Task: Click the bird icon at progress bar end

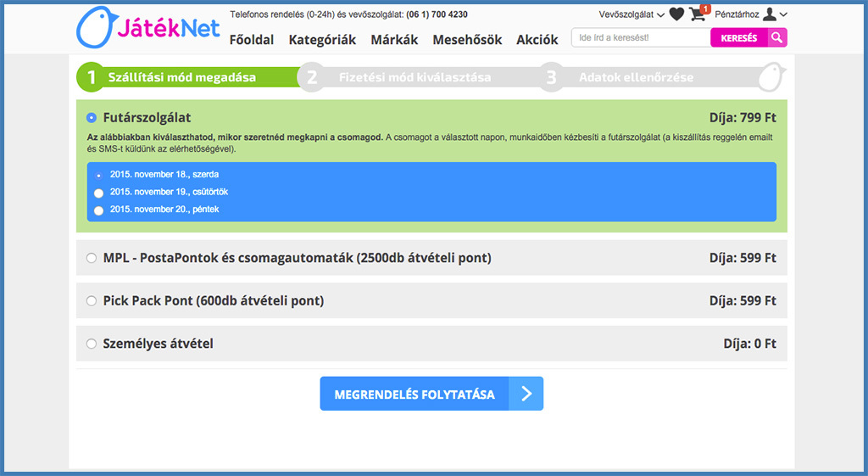Action: [771, 77]
